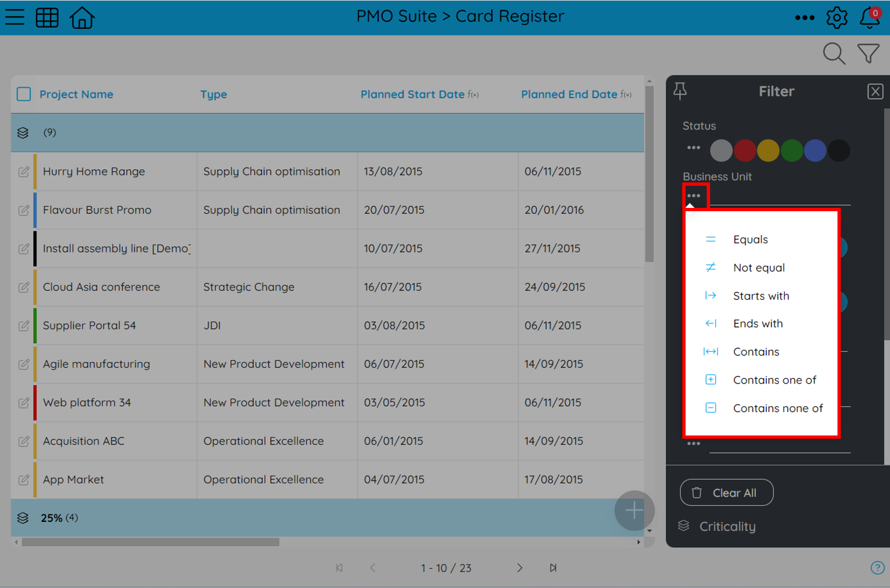
Task: Tick the select-all checkbox beside Project Name
Action: click(24, 94)
